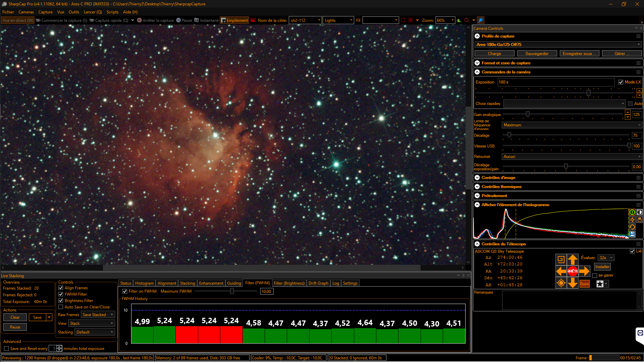
Task: Click the Nom de la cible sh2-112 field
Action: [305, 20]
